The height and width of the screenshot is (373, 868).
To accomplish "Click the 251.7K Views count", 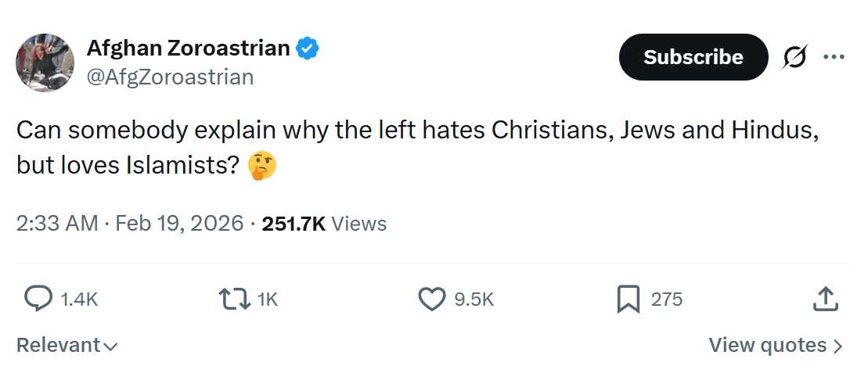I will 324,224.
